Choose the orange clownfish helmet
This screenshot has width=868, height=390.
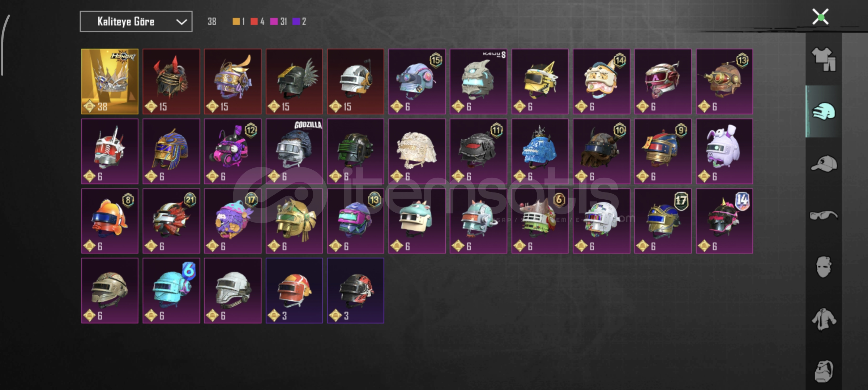[x=110, y=221]
